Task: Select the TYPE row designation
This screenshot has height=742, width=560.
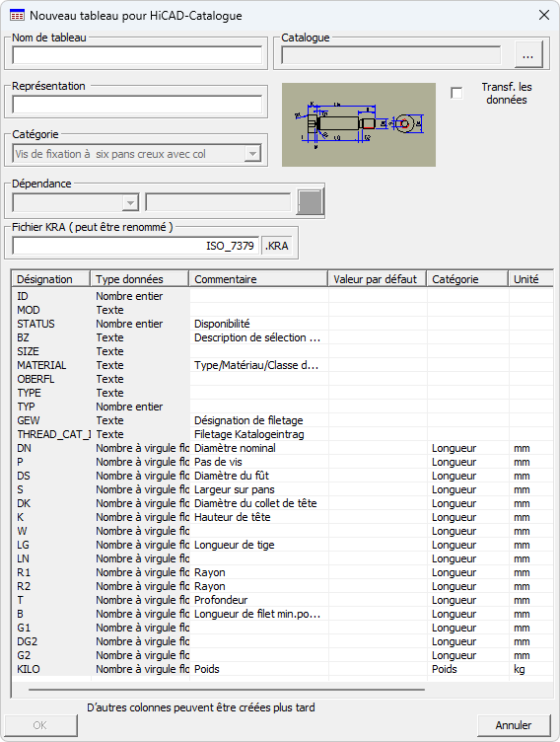Action: click(x=29, y=393)
